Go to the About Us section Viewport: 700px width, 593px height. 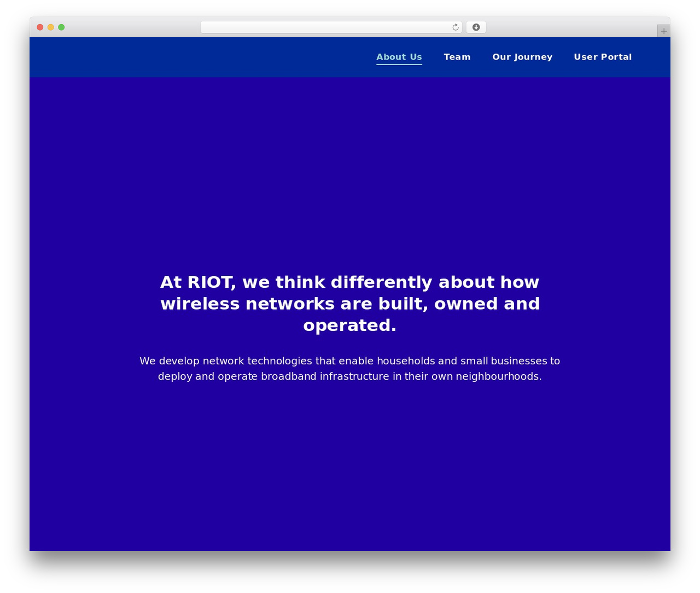click(399, 57)
